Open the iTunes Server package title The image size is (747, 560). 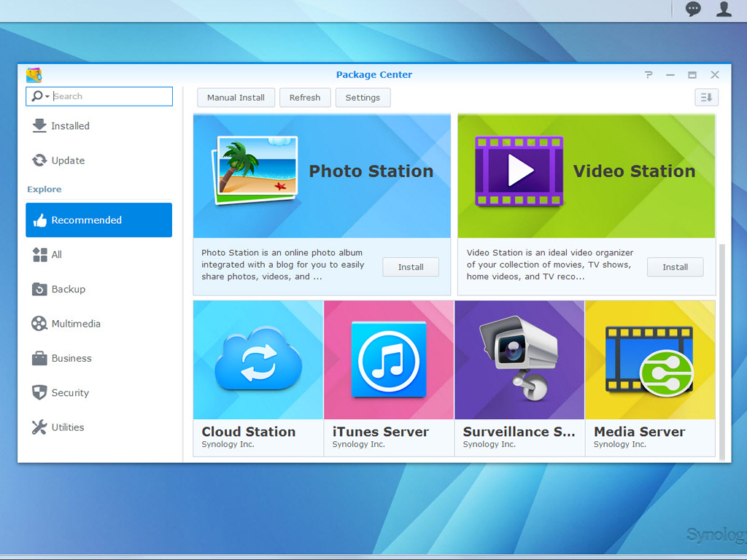click(381, 432)
